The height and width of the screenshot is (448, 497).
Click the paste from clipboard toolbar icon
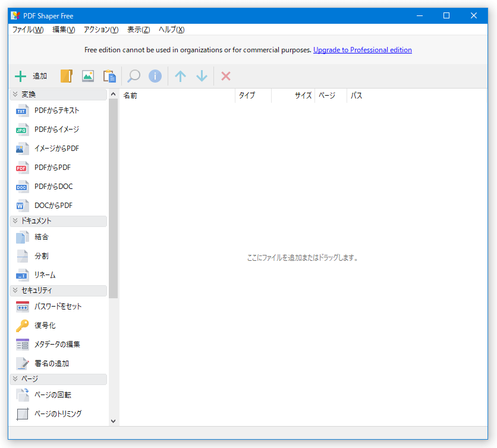109,76
